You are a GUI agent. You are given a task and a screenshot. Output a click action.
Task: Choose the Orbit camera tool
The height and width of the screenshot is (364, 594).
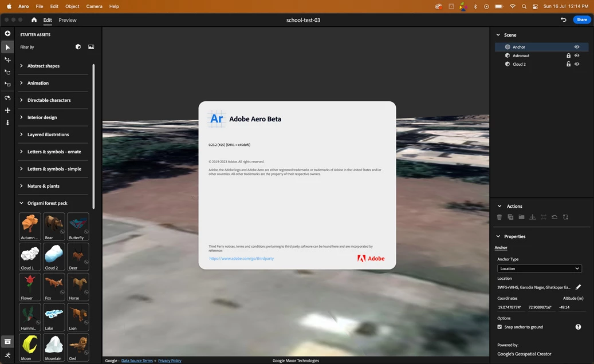click(7, 98)
